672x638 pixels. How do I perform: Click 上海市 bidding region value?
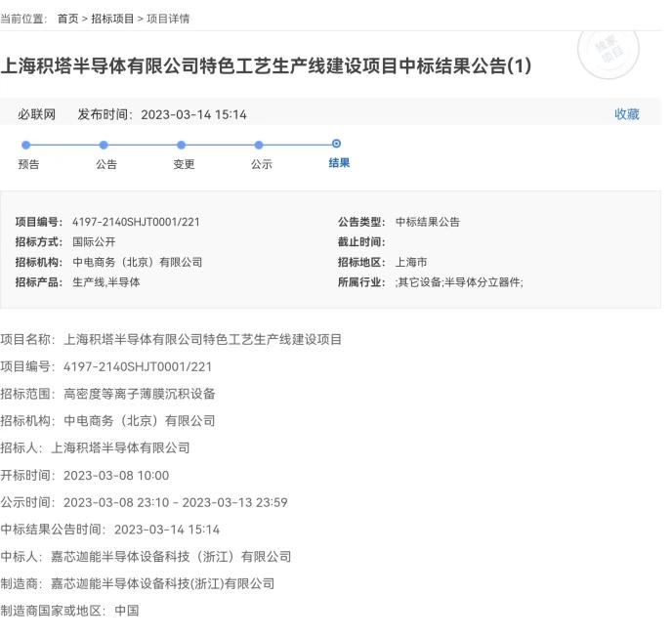tap(411, 262)
